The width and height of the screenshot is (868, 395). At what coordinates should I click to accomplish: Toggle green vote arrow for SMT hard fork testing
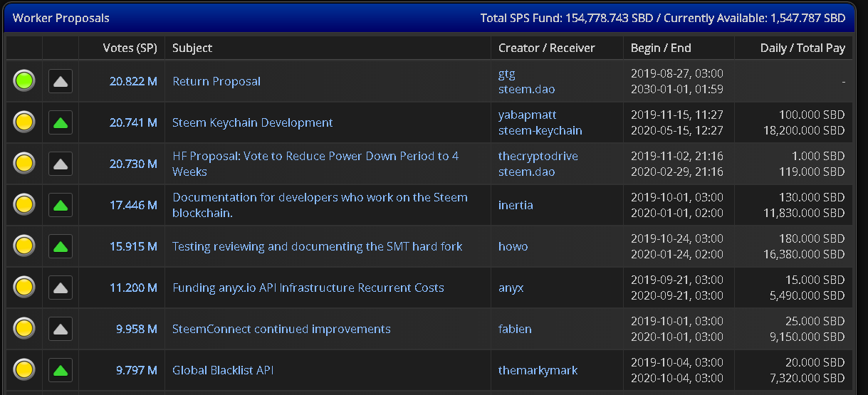61,246
